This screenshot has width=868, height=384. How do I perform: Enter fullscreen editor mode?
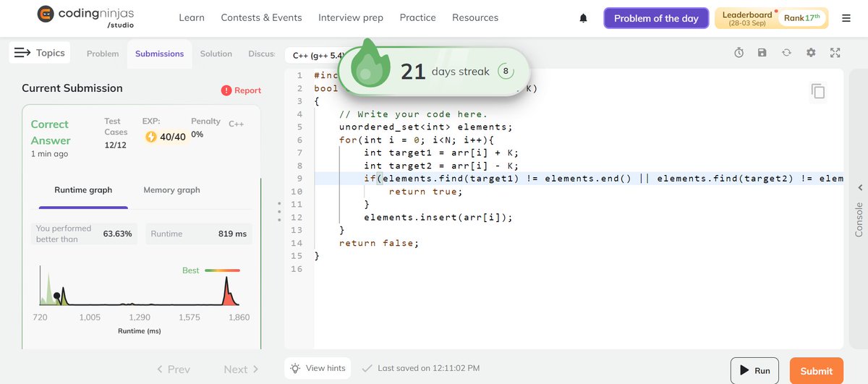[x=835, y=53]
